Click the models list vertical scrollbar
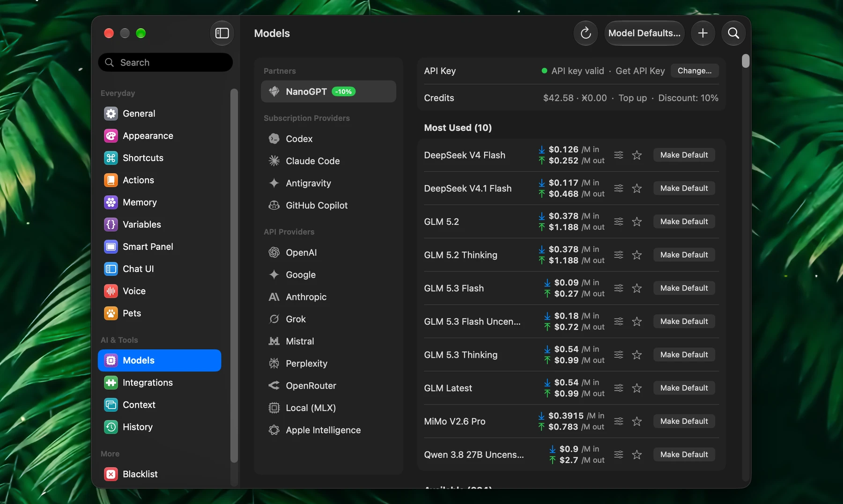843x504 pixels. [746, 61]
